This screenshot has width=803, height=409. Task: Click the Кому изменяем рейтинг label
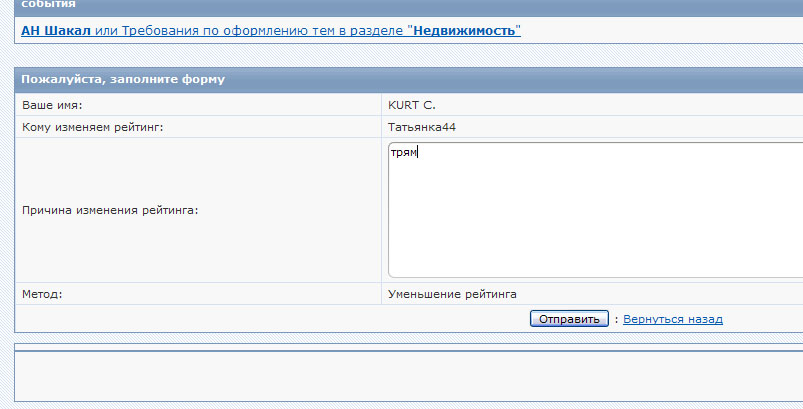pos(92,126)
